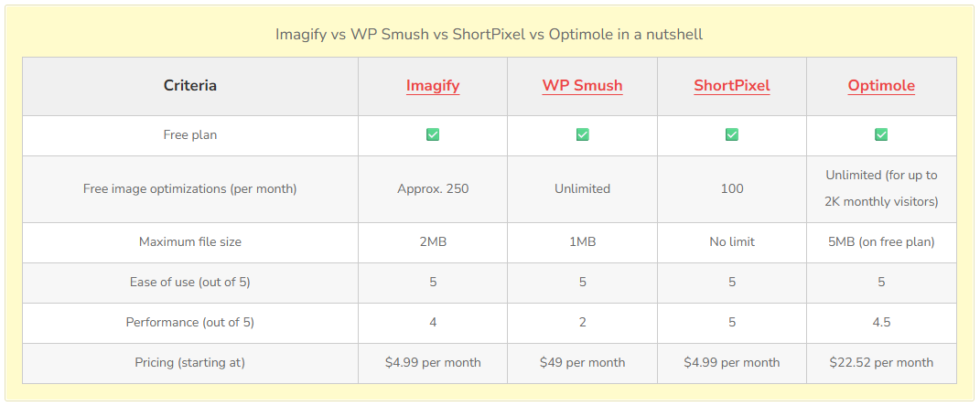The width and height of the screenshot is (980, 406).
Task: Select the Criteria column header
Action: point(190,86)
